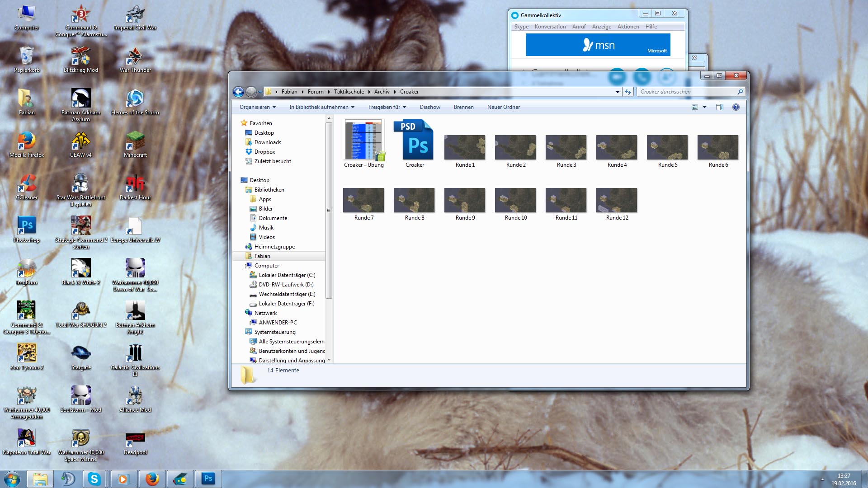Viewport: 868px width, 488px height.
Task: Select the Runde 7 image thumbnail
Action: [363, 201]
